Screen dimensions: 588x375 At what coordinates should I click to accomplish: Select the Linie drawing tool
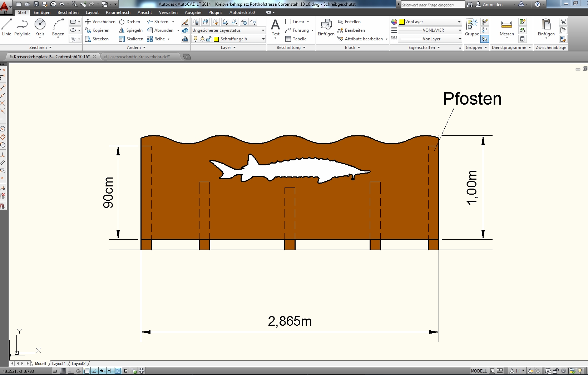pyautogui.click(x=6, y=27)
